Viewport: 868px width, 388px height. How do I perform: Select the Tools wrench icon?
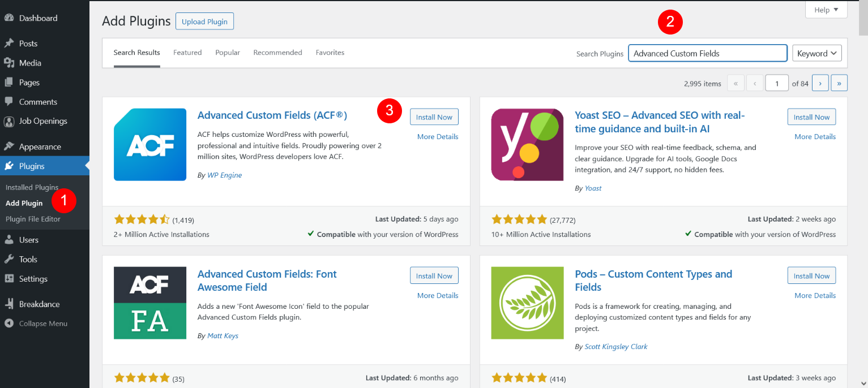coord(9,259)
